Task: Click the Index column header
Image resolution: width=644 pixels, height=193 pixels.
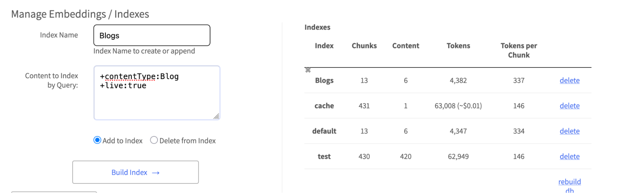Action: (324, 46)
